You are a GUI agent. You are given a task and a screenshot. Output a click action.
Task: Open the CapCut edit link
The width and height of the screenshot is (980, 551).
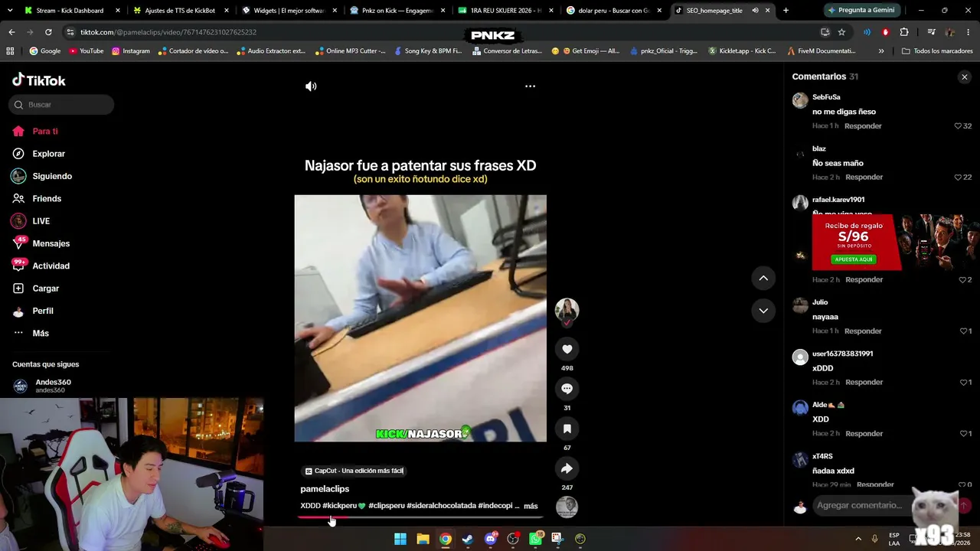click(x=354, y=471)
